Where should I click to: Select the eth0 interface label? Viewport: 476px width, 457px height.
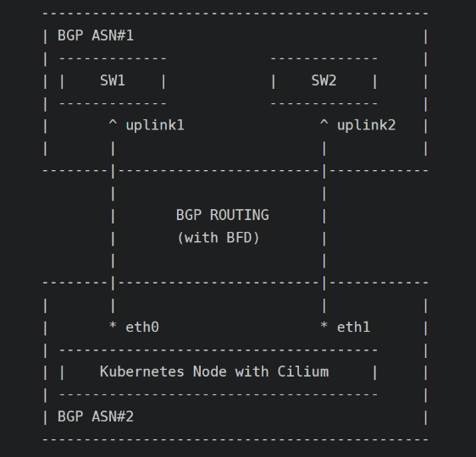pos(142,328)
